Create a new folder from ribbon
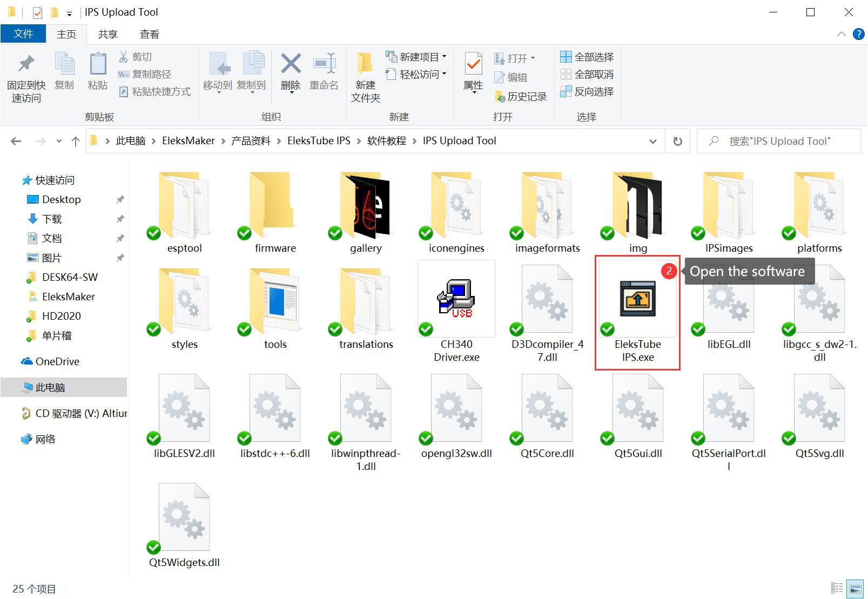 click(x=365, y=76)
